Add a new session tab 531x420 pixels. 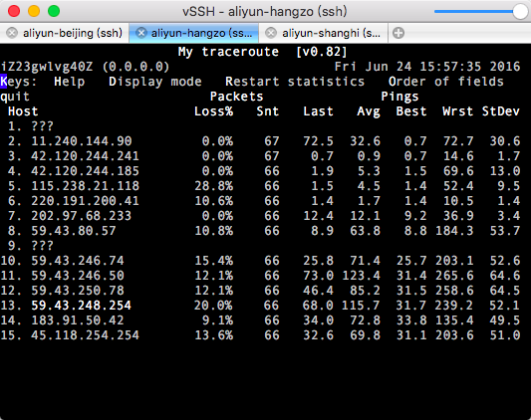click(398, 33)
